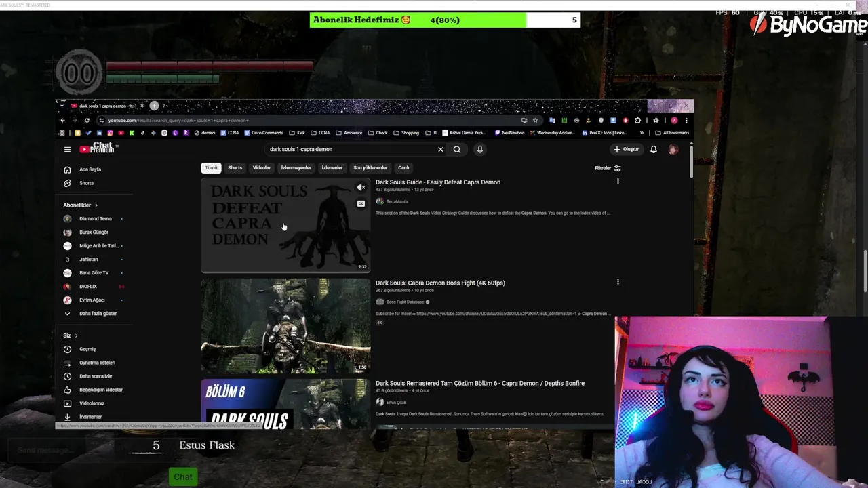
Task: Open Chrome's three-dot menu
Action: point(686,120)
